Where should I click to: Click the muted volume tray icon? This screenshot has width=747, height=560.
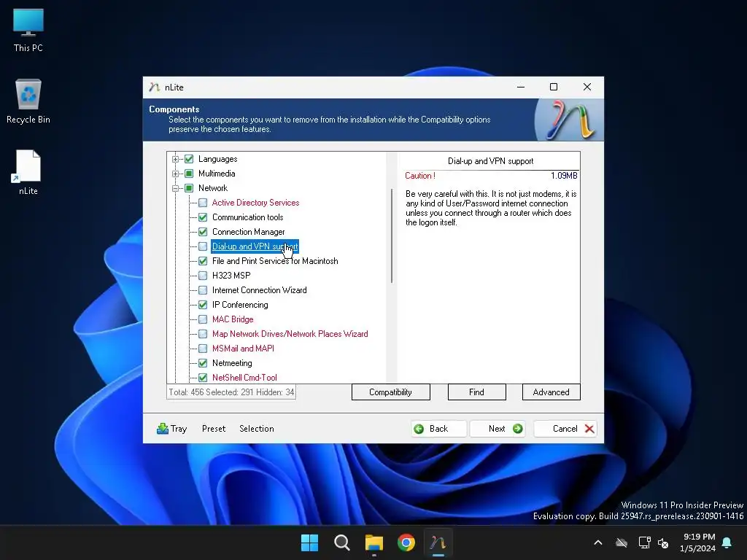click(663, 542)
